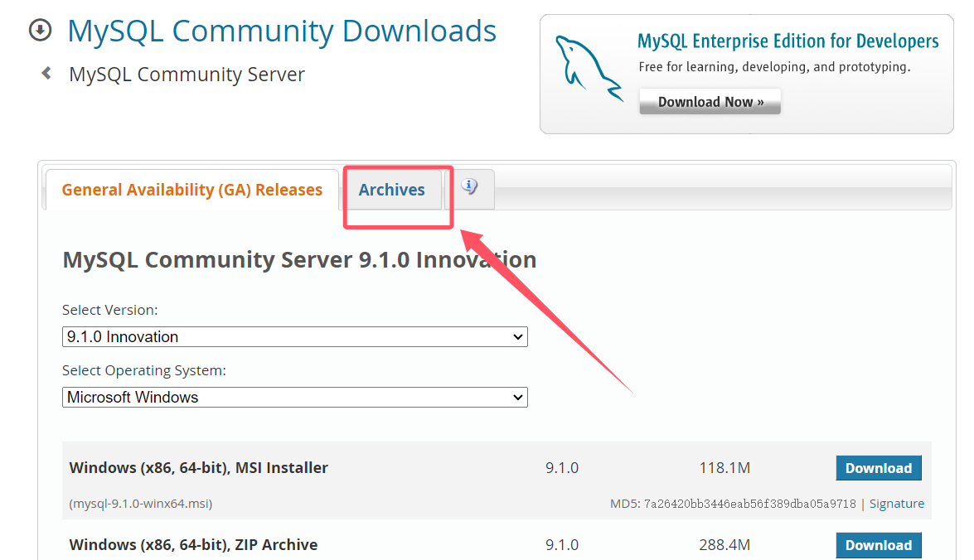The height and width of the screenshot is (560, 974).
Task: Click the download circle icon beside the page title
Action: click(x=41, y=30)
